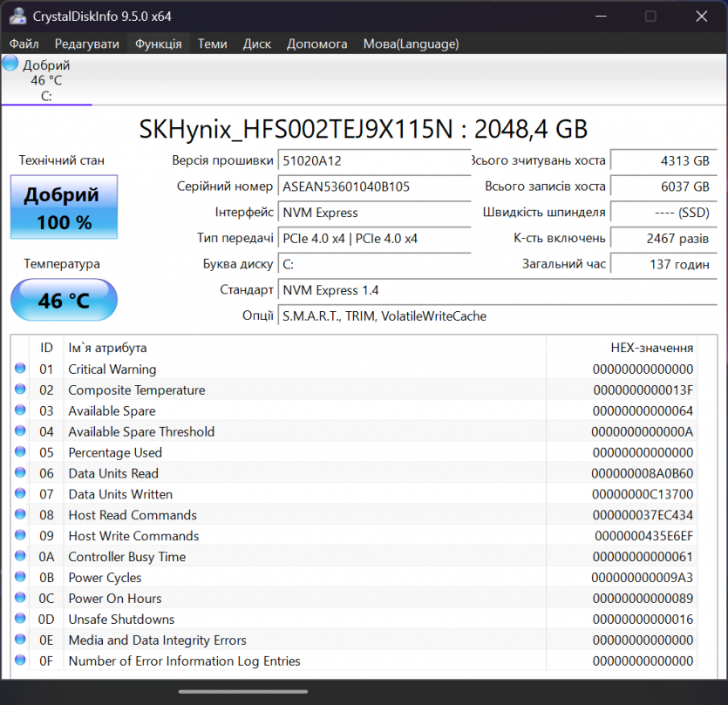Click the CrystalDiskInfo app icon in title bar
The width and height of the screenshot is (728, 705).
(17, 16)
